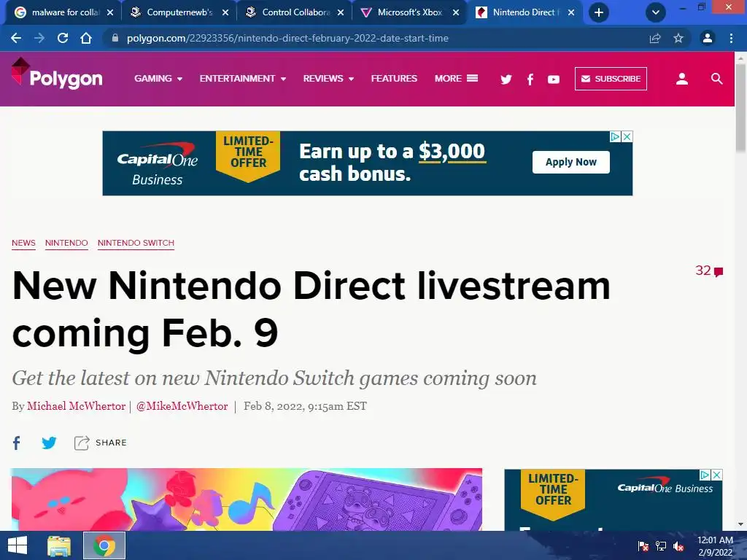Close the Microsoft's Xbox tab
Screen dimensions: 747x560
(456, 12)
